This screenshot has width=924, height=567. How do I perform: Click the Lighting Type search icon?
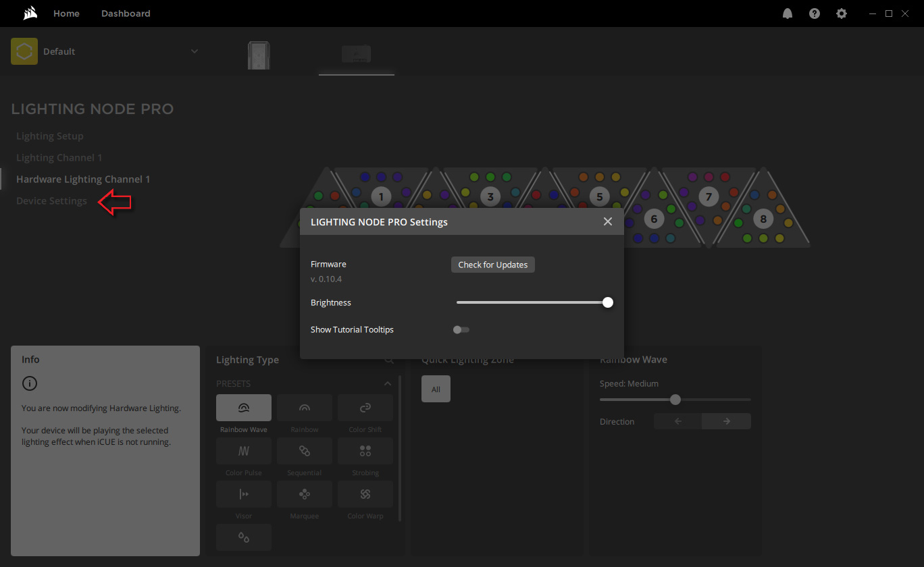point(389,360)
